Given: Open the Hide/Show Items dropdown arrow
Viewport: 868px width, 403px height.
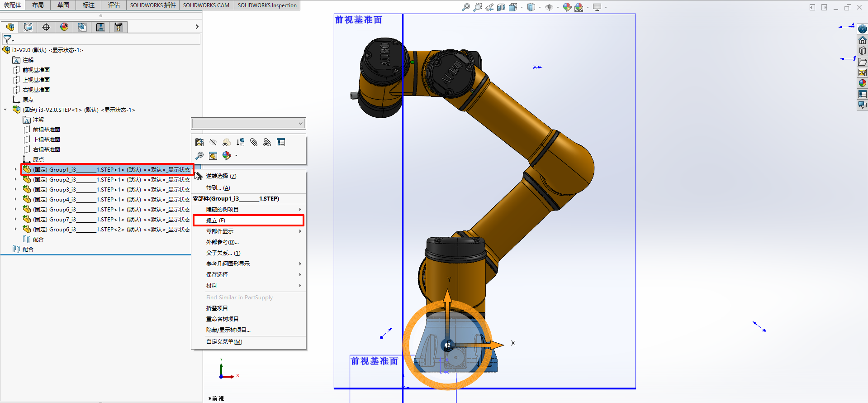Looking at the screenshot, I should [x=558, y=7].
